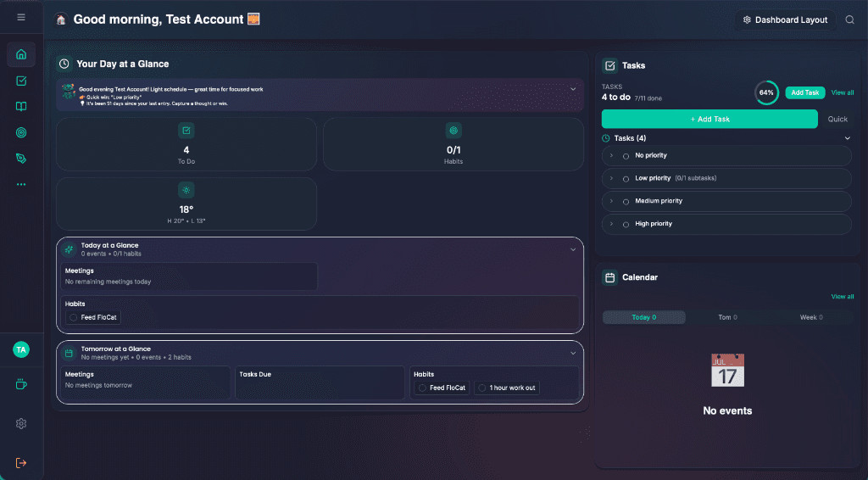Collapse the greeting summary banner
Viewport: 868px width, 480px height.
573,89
